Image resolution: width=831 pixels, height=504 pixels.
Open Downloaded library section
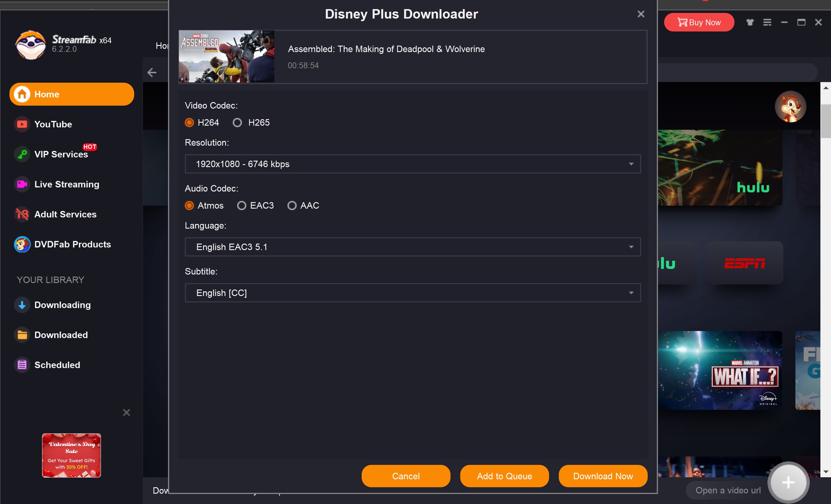click(72, 335)
